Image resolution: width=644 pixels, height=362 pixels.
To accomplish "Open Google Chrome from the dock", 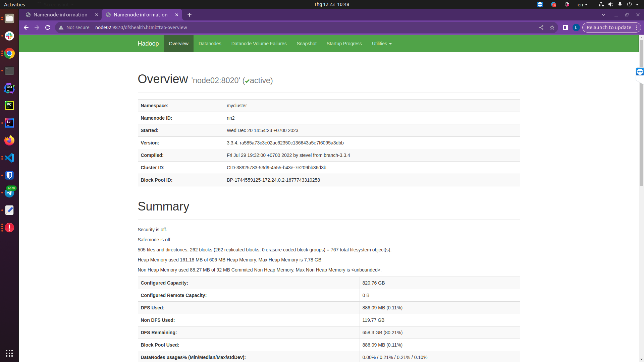I will point(9,53).
